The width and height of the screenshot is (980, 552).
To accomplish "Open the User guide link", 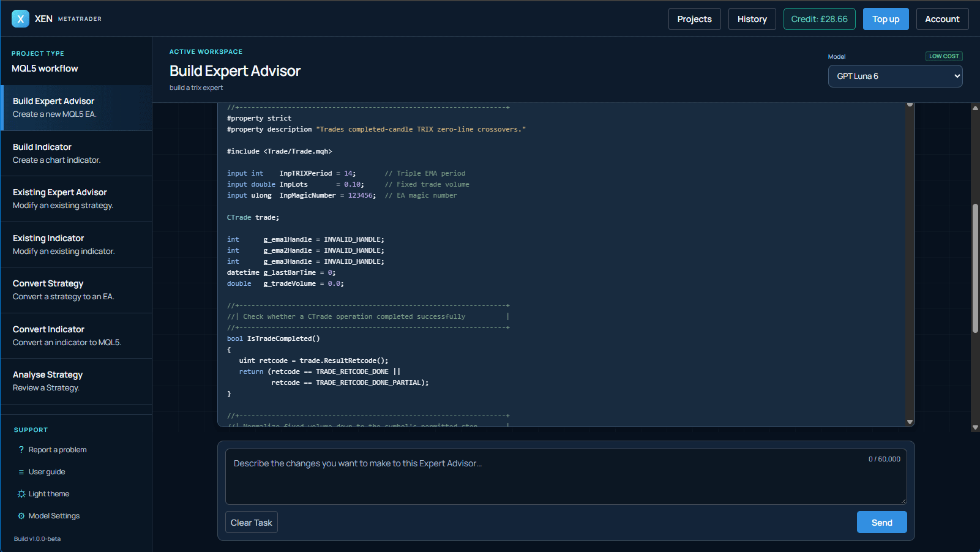I will (x=47, y=472).
